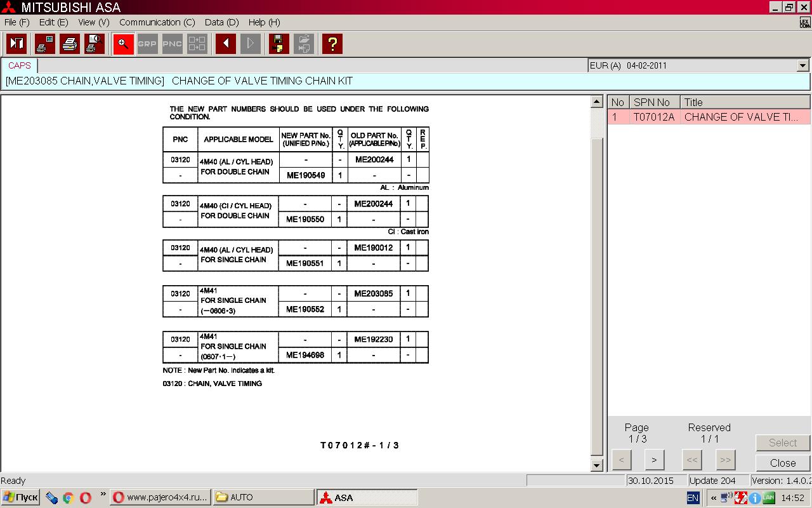Open the Data menu
This screenshot has height=508, width=812.
click(x=221, y=22)
